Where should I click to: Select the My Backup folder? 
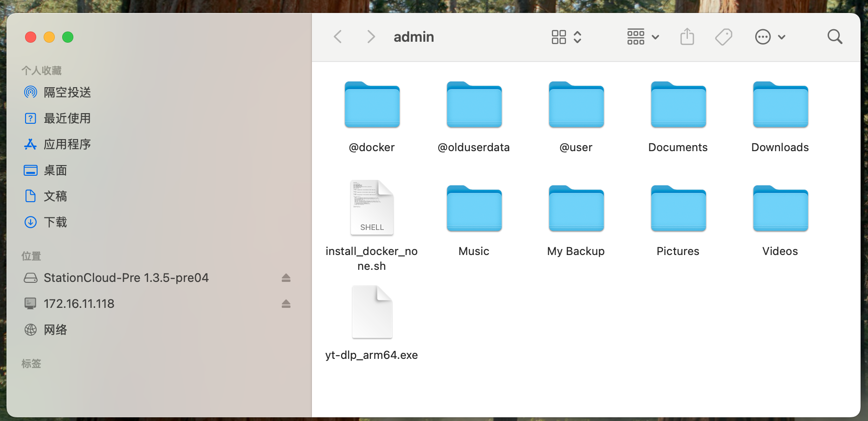click(x=576, y=209)
